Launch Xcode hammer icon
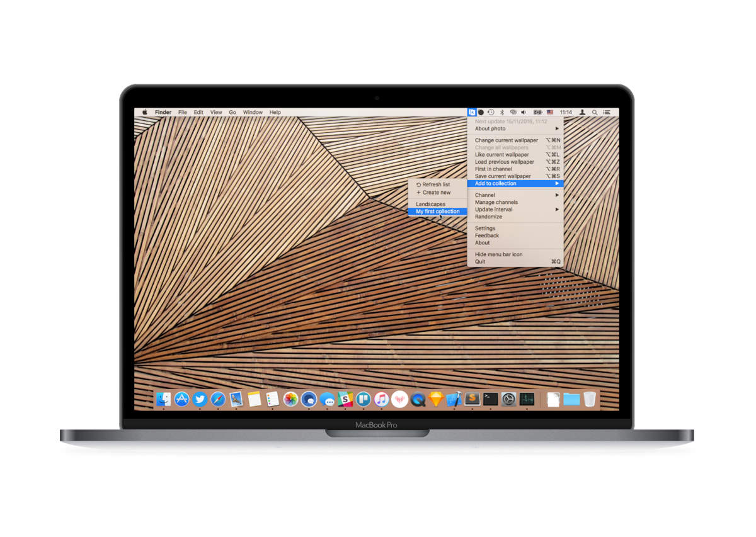This screenshot has height=537, width=756. coord(454,399)
